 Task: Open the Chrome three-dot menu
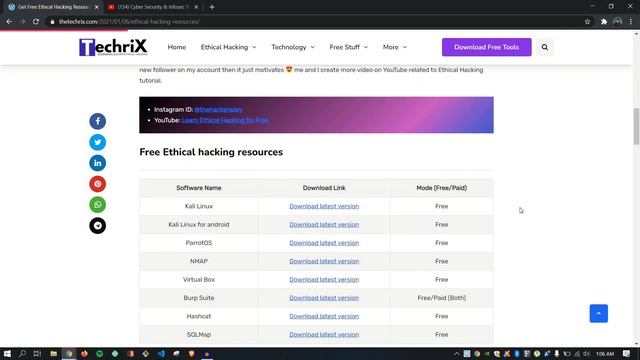point(631,22)
